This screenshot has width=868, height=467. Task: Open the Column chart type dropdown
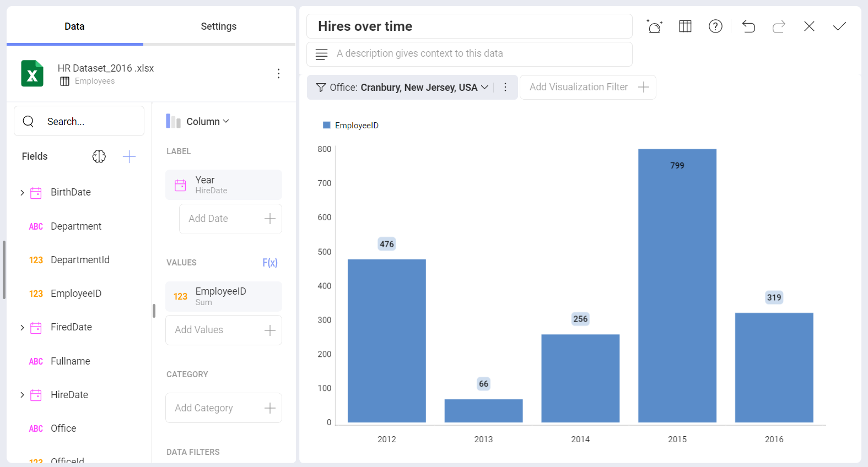point(198,122)
